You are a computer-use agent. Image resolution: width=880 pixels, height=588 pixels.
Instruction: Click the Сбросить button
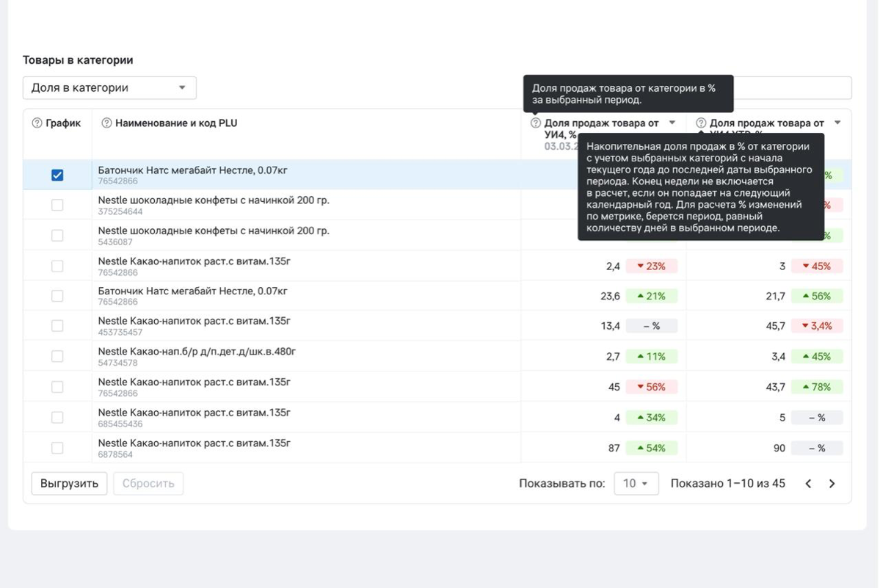click(148, 484)
